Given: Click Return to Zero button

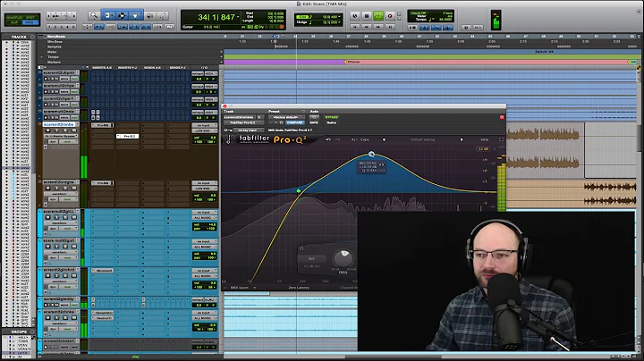Looking at the screenshot, I should [355, 27].
